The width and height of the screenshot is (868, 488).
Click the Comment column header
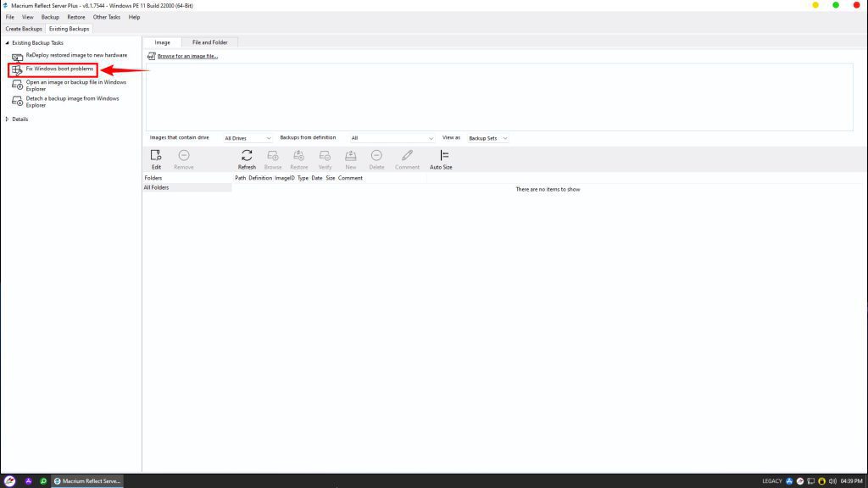click(350, 178)
